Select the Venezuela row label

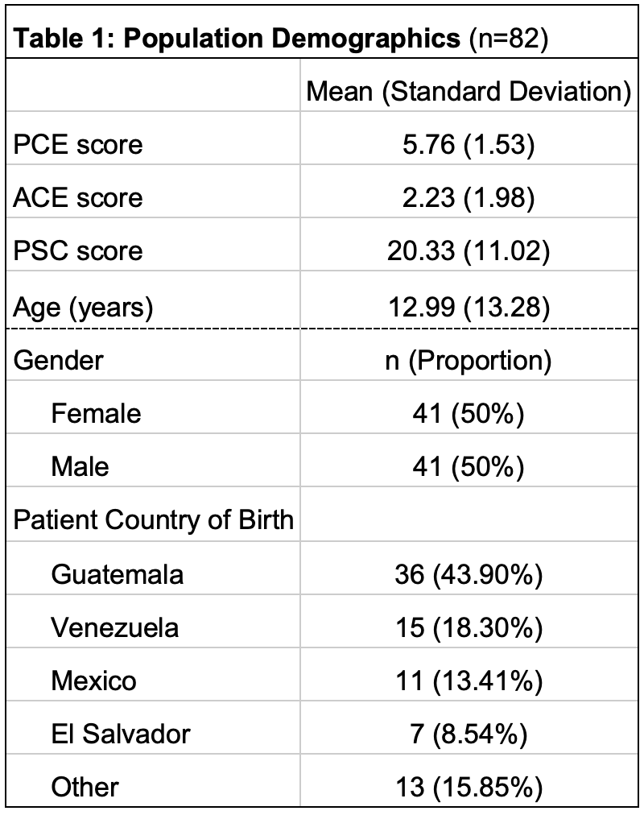[115, 628]
